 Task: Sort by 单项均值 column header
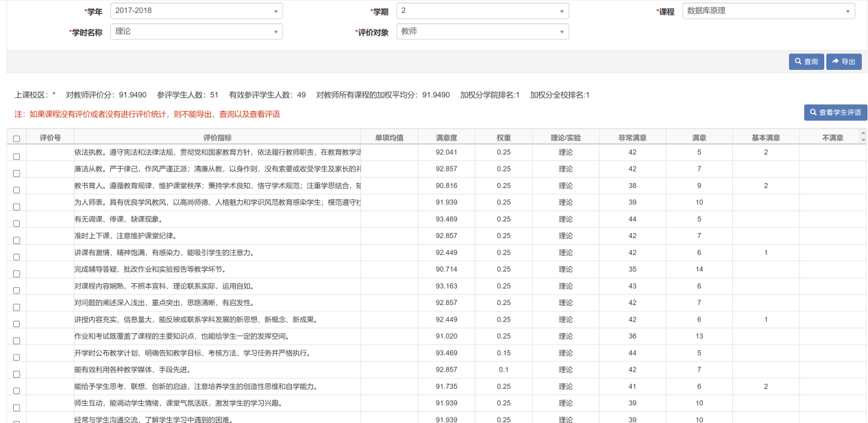pyautogui.click(x=389, y=138)
